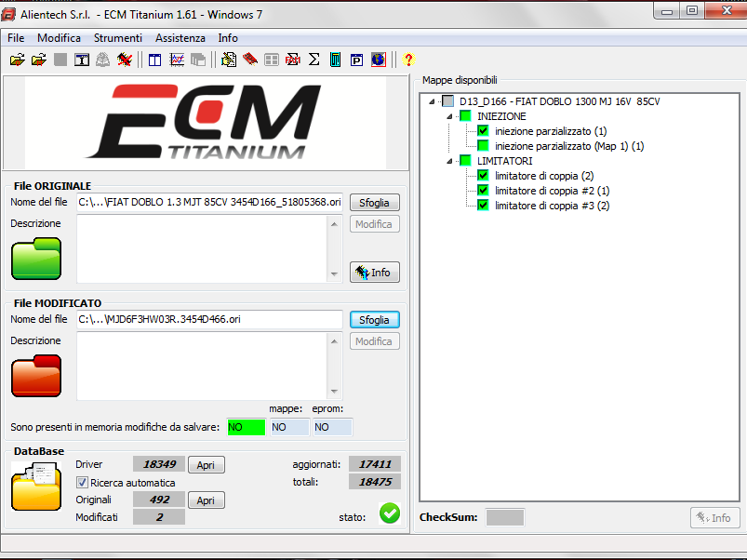Click the green stato checkmark icon

point(390,513)
